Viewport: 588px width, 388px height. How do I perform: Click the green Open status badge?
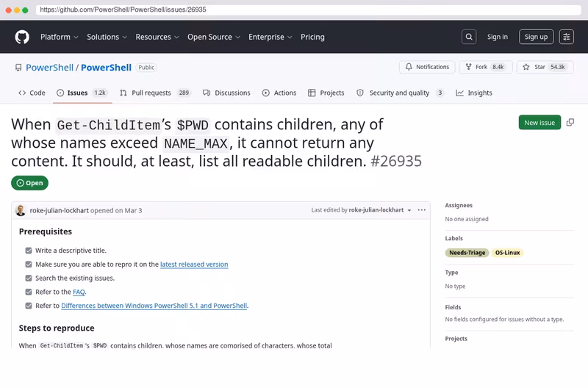[x=29, y=183]
